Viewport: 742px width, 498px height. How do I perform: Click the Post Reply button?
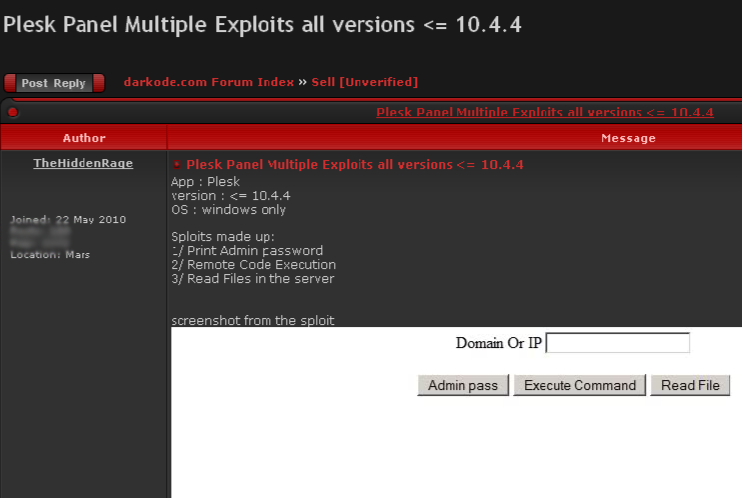(54, 83)
